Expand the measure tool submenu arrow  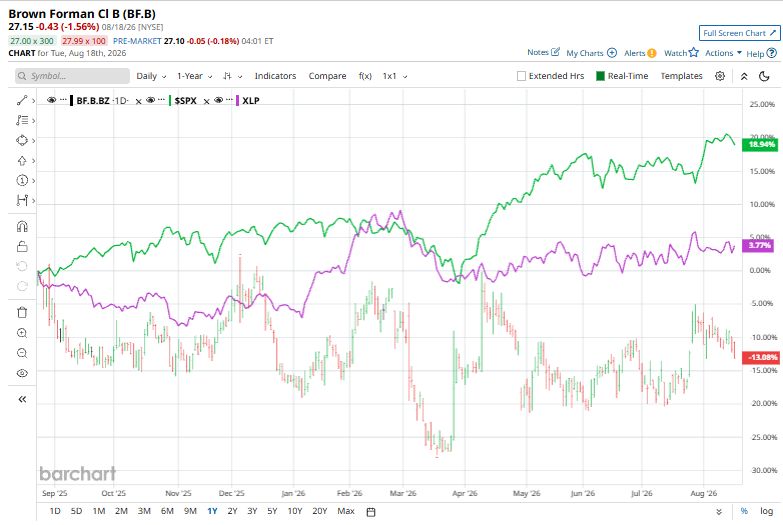point(33,201)
